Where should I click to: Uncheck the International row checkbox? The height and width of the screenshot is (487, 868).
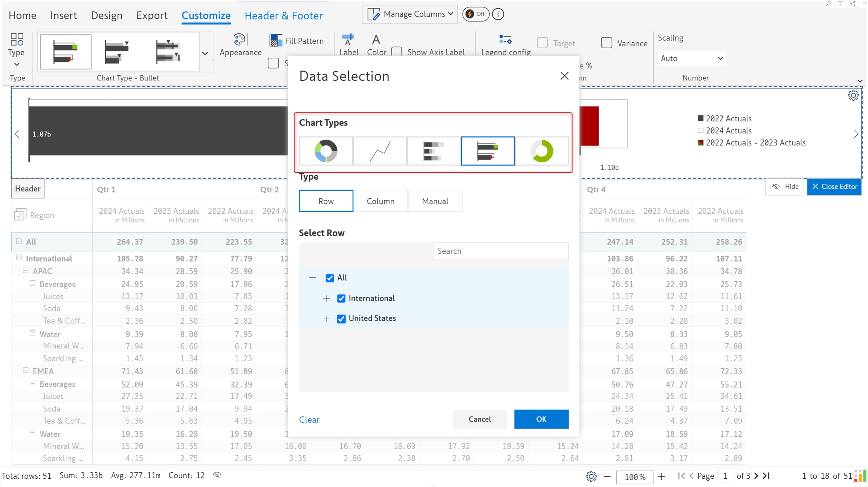click(341, 299)
